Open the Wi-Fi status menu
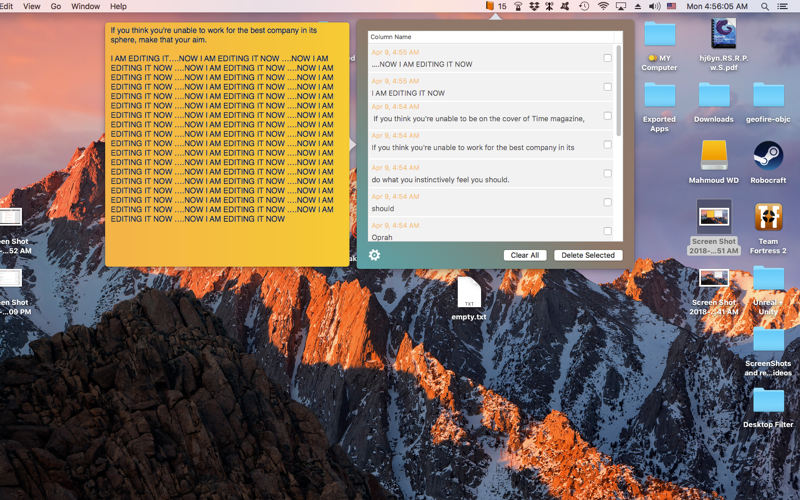Viewport: 800px width, 500px height. pyautogui.click(x=603, y=6)
